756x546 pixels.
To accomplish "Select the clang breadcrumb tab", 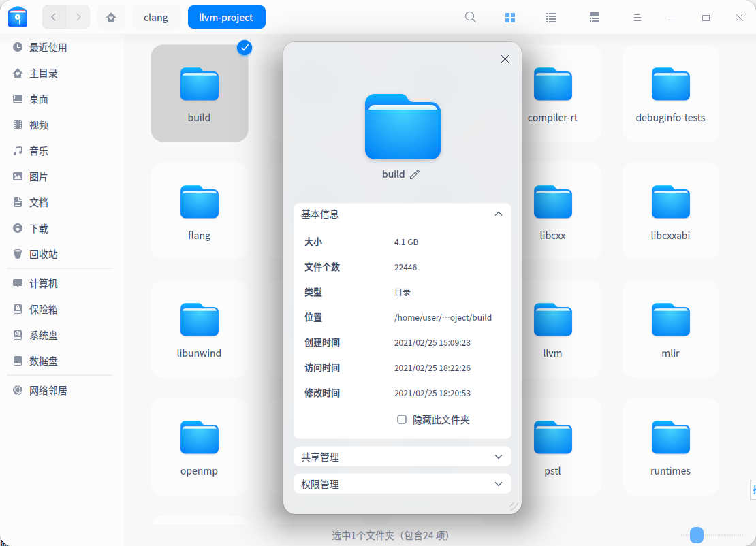I will click(x=156, y=17).
